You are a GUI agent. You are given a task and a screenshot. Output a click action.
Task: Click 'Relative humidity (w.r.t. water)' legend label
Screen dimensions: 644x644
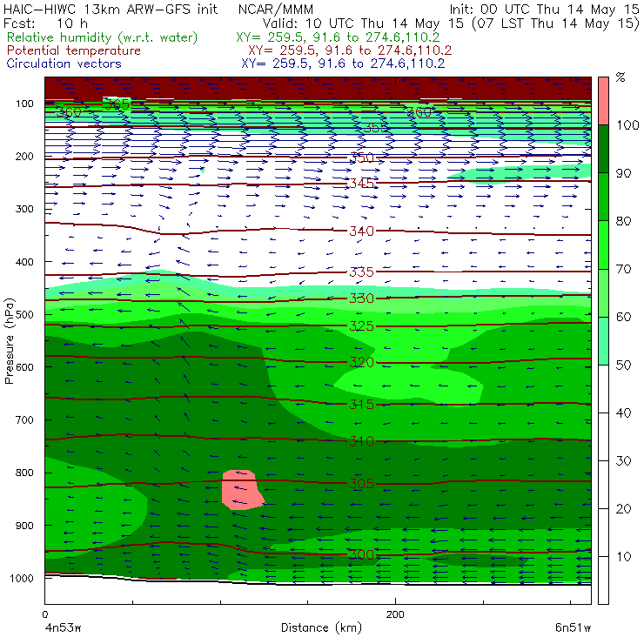(x=103, y=37)
